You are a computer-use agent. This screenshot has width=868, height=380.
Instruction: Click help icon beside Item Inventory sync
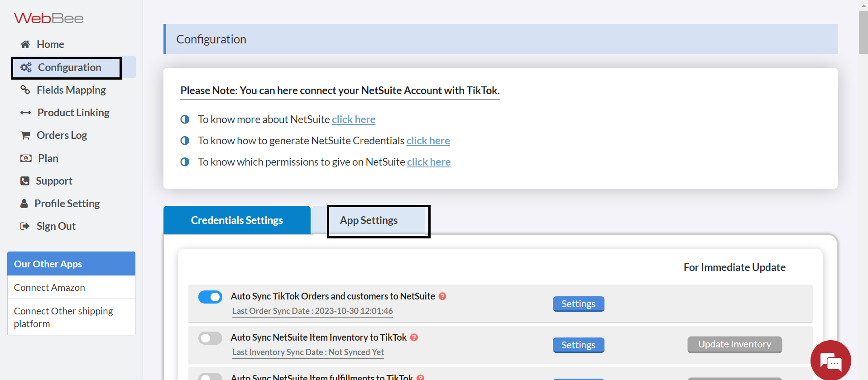pyautogui.click(x=414, y=337)
